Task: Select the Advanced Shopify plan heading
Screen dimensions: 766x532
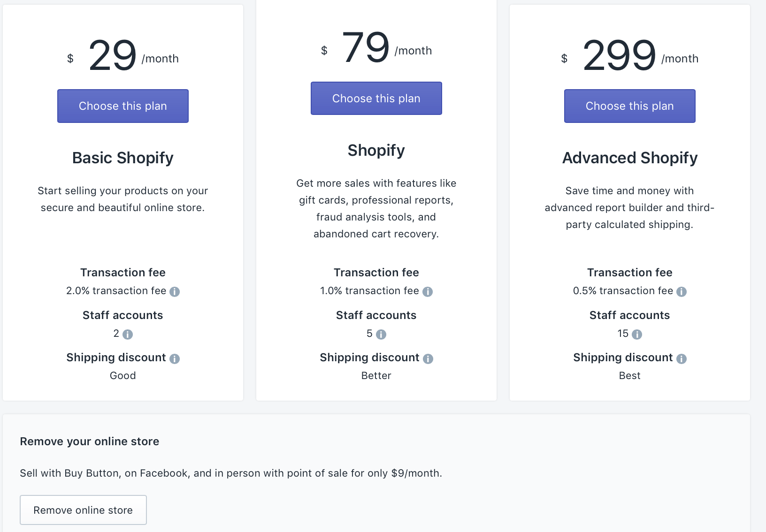Action: coord(630,158)
